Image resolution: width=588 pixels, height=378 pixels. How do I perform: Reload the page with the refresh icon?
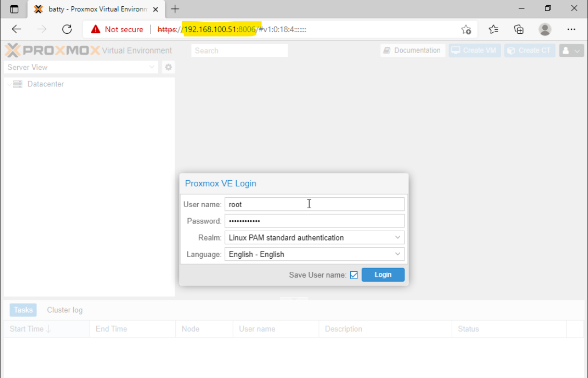point(67,29)
